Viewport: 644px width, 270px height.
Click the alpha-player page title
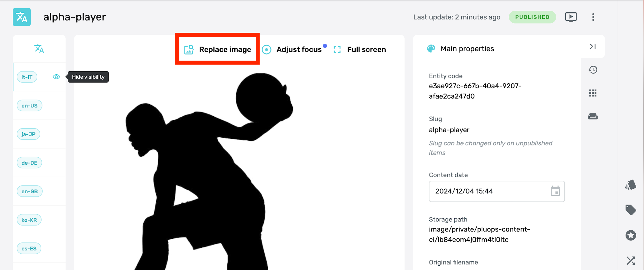pyautogui.click(x=75, y=17)
